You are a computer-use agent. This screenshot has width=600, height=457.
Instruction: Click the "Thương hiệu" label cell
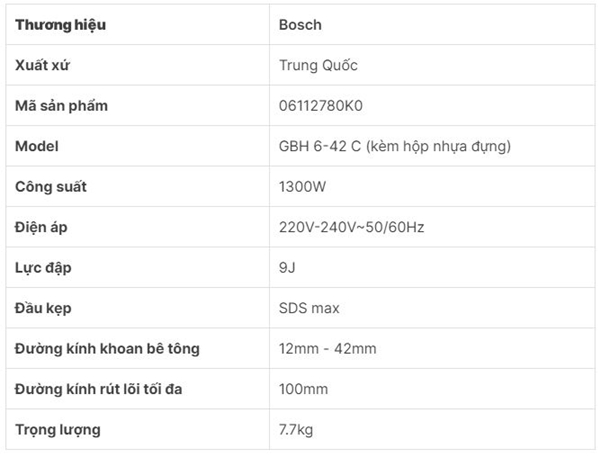click(x=60, y=24)
